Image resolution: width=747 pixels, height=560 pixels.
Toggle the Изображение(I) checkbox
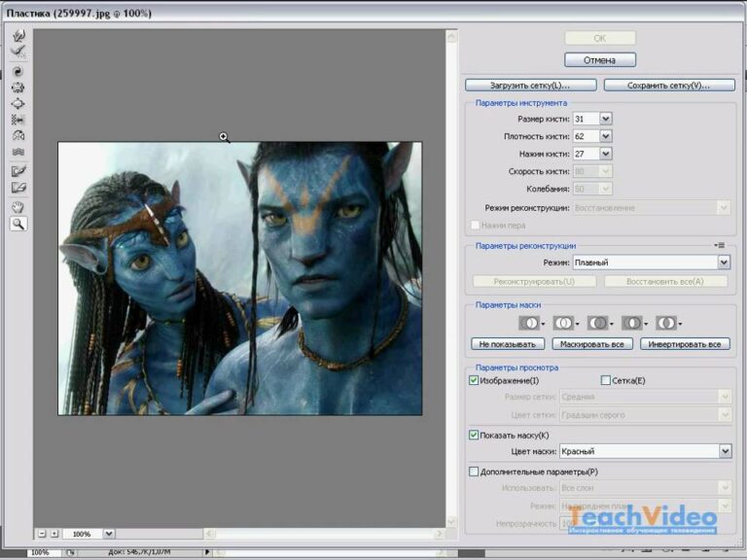[x=474, y=380]
